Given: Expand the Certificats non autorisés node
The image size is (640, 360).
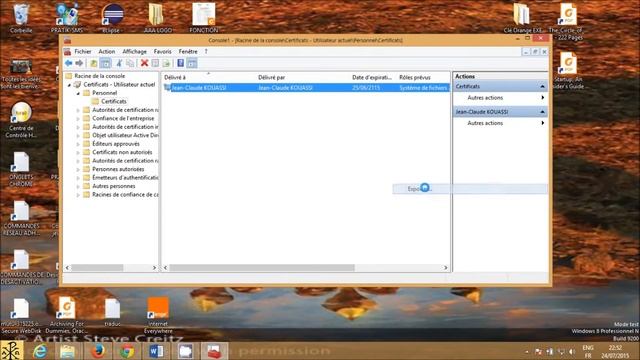Looking at the screenshot, I should pyautogui.click(x=78, y=152).
